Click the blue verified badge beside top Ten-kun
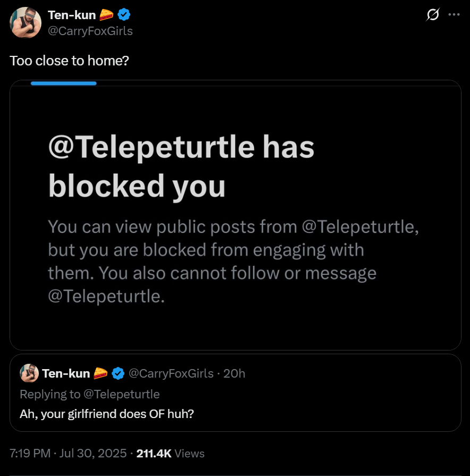Viewport: 470px width, 476px height. click(x=124, y=15)
